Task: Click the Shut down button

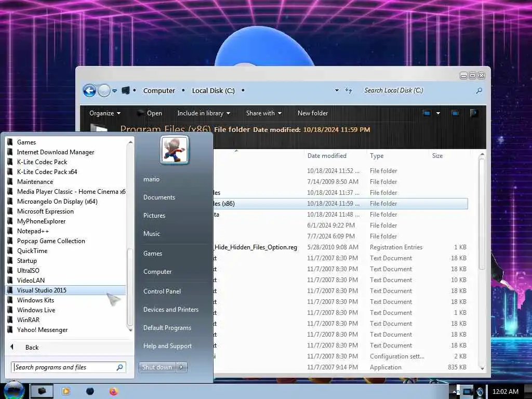Action: 157,367
